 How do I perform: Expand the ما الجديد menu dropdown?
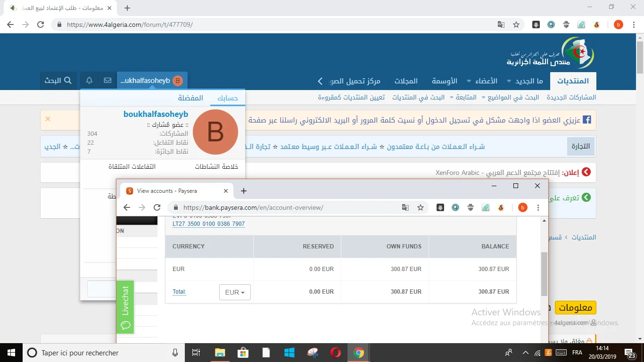click(x=509, y=81)
